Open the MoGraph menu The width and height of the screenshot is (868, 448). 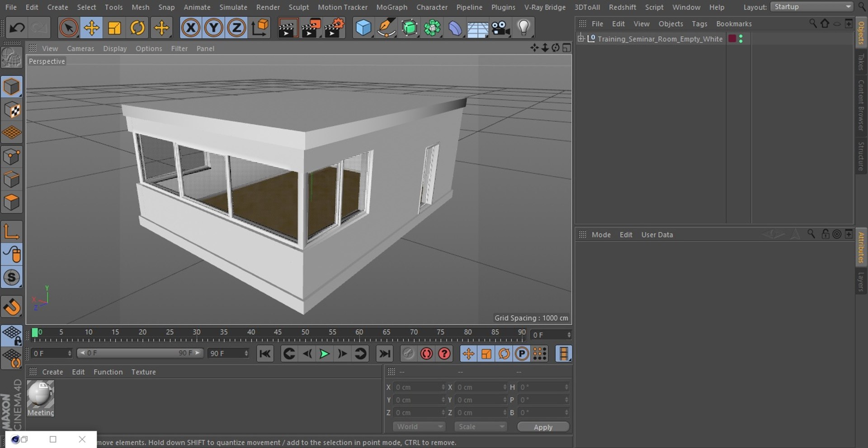(392, 7)
